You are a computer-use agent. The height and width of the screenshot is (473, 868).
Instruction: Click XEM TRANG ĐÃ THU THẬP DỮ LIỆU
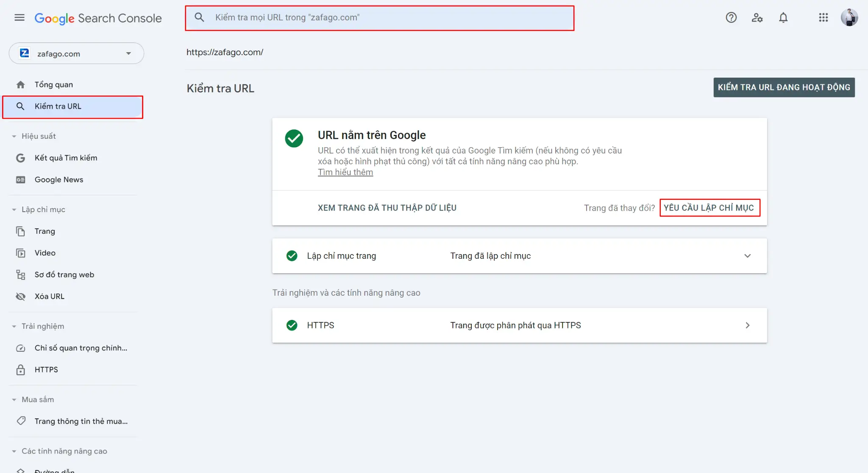(x=387, y=208)
